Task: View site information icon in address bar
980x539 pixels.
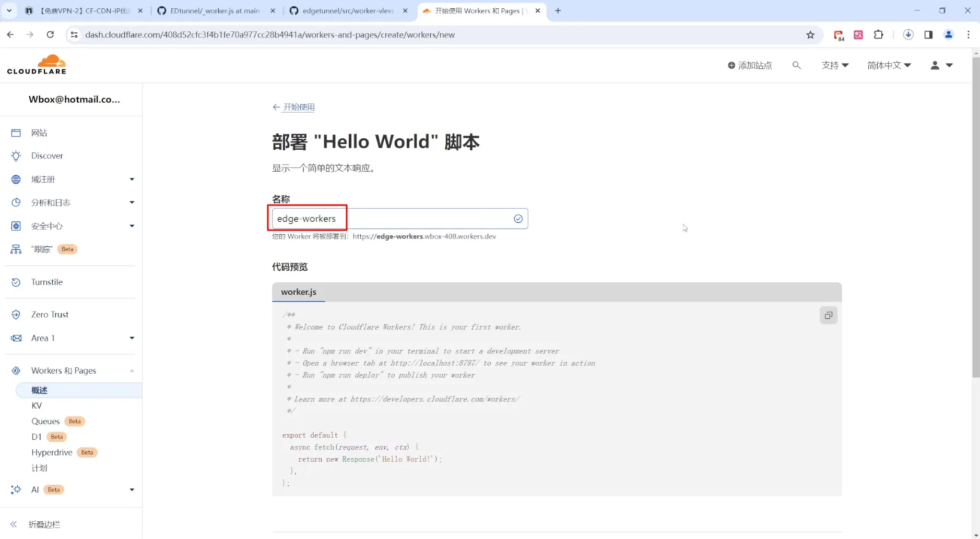Action: coord(74,35)
